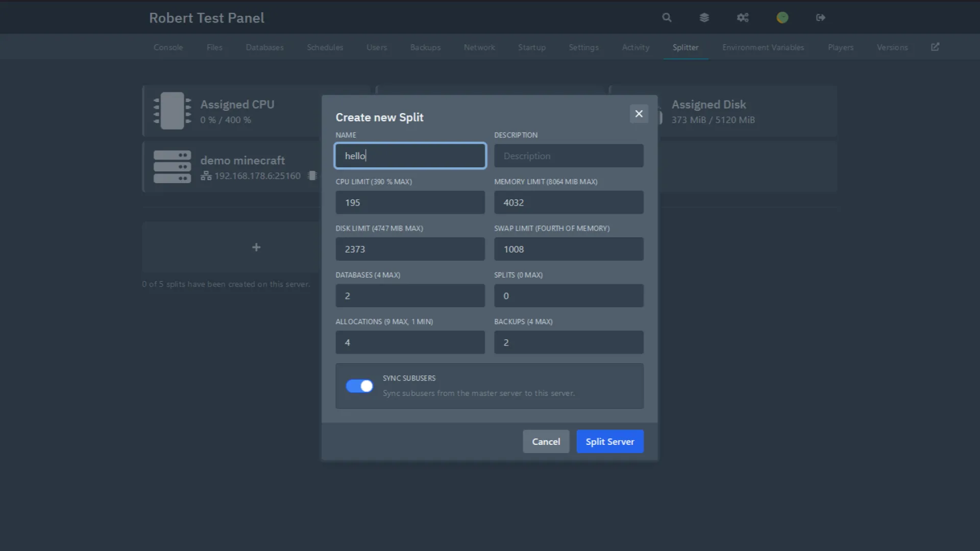Toggle the Sync Subusers switch off
Viewport: 980px width, 551px height.
click(x=359, y=386)
